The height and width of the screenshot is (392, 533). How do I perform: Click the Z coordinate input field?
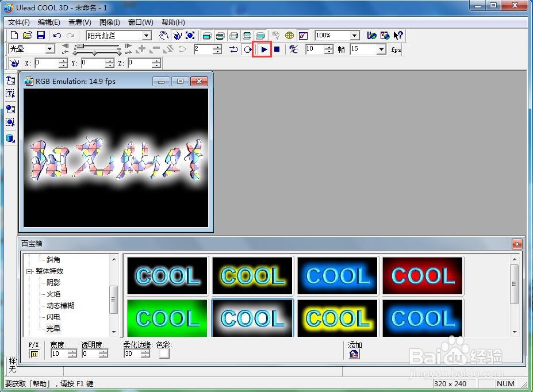click(x=140, y=63)
